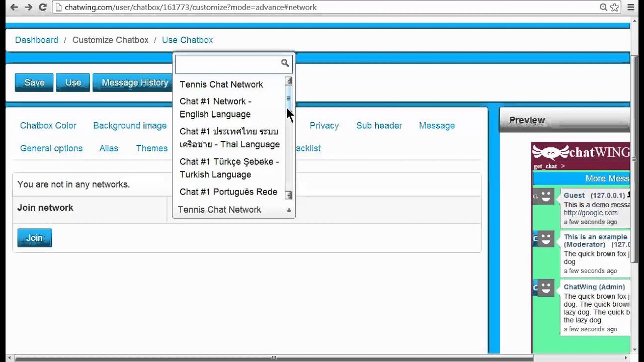Open the Themes tab
This screenshot has width=644, height=362.
click(151, 148)
